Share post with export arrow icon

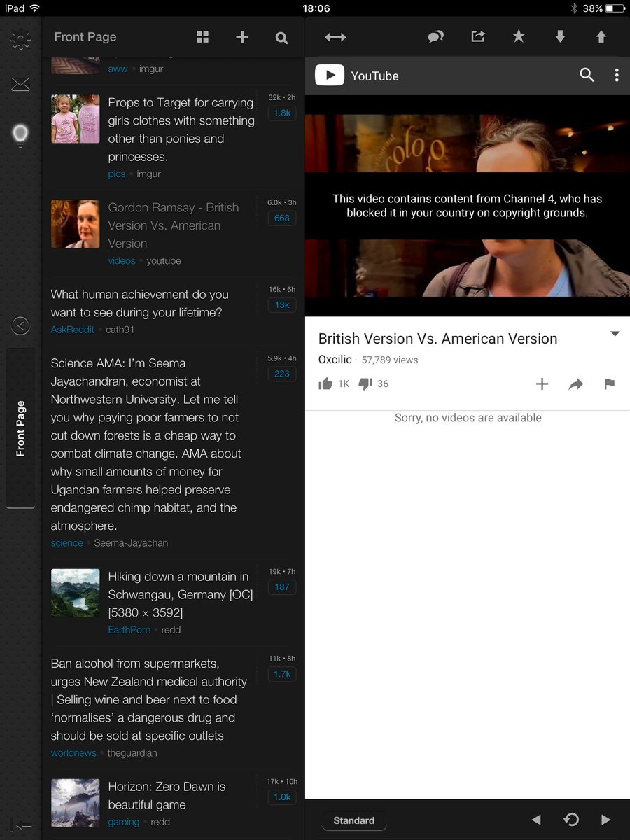(478, 36)
